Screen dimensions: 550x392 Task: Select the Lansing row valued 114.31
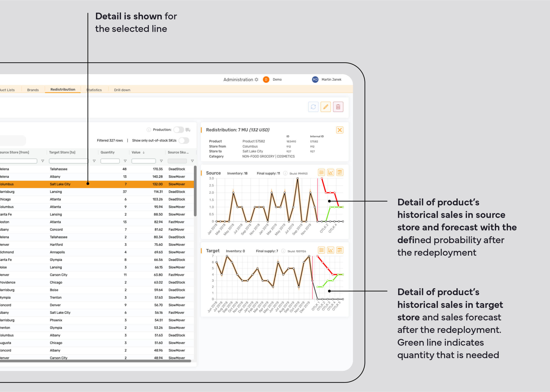tap(97, 192)
